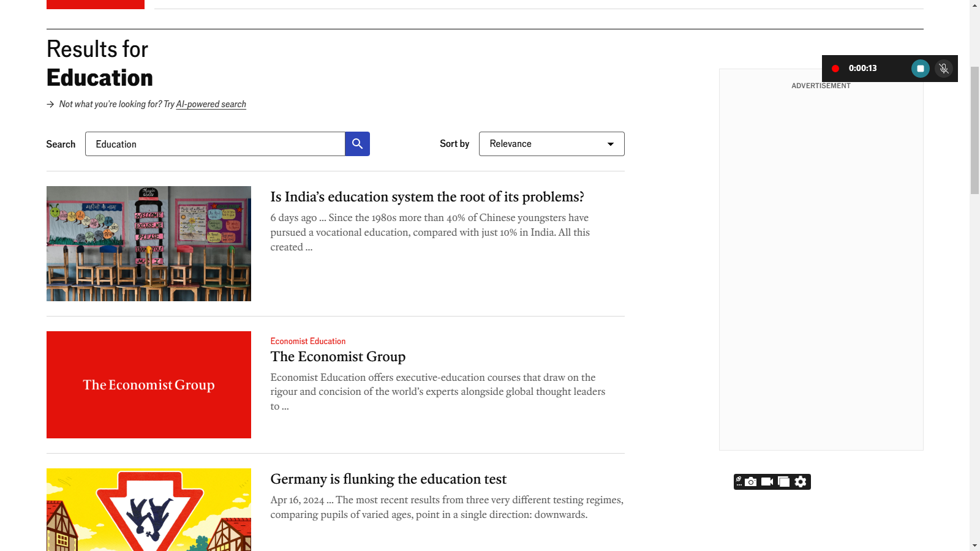The width and height of the screenshot is (980, 551).
Task: Open Germany is flunking education test article
Action: coord(388,479)
